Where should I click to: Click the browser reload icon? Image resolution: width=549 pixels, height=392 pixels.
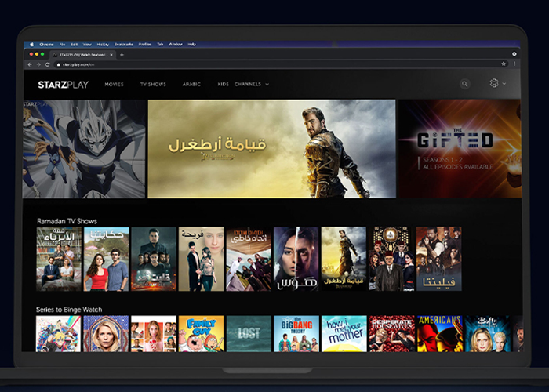[45, 64]
